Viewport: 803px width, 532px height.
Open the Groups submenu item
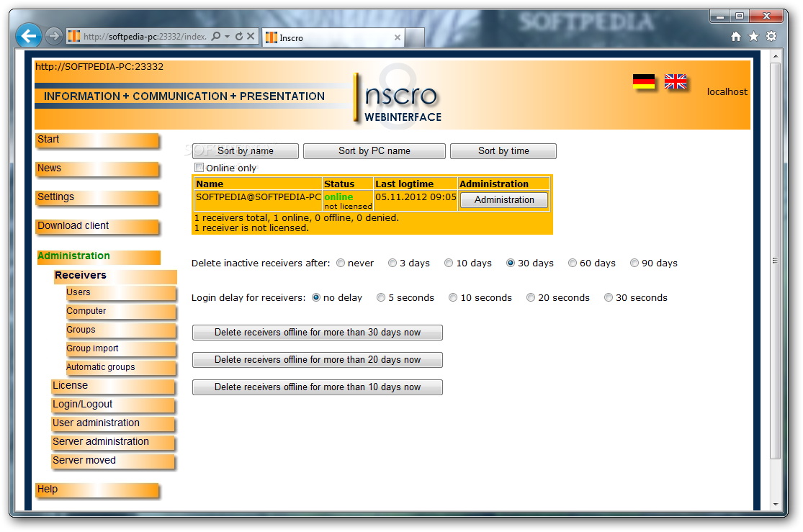pos(121,330)
